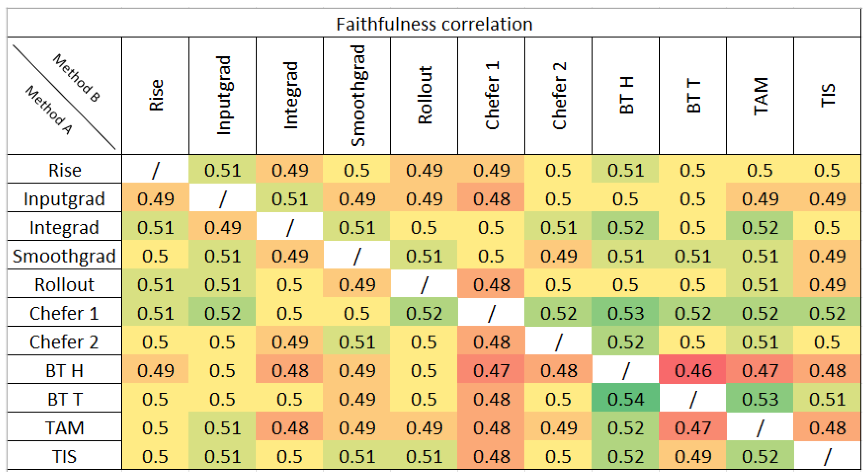868x476 pixels.
Task: Select the Chefer 2 row label
Action: (64, 342)
